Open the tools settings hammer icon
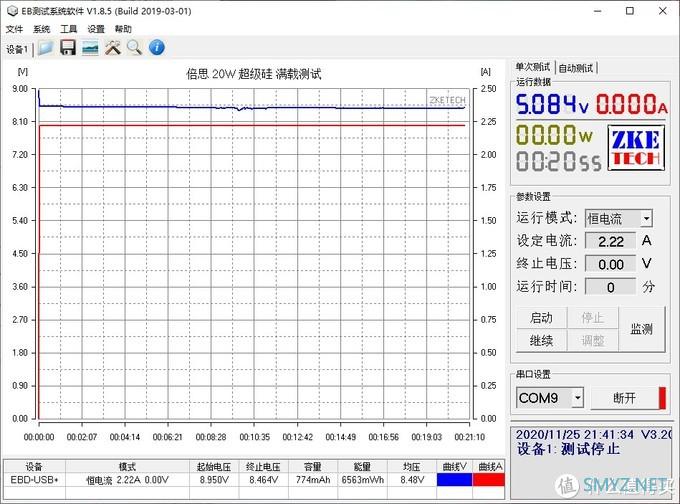This screenshot has width=680, height=504. click(x=113, y=48)
